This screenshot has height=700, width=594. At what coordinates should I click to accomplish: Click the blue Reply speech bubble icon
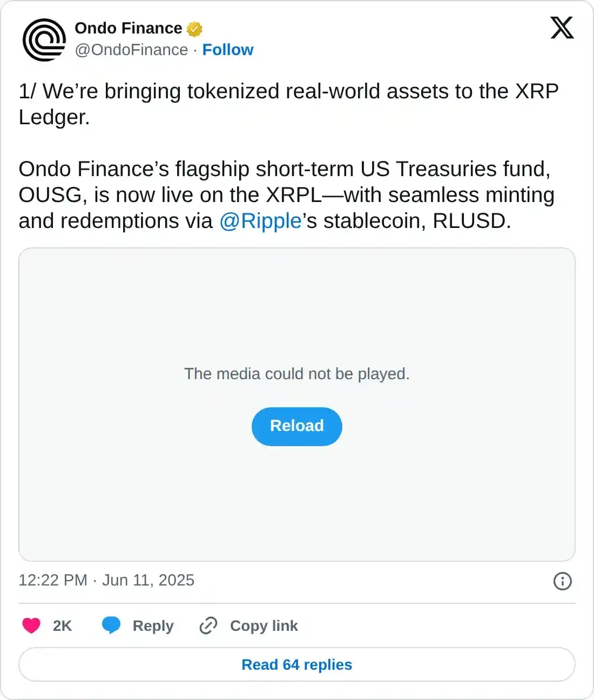click(112, 625)
